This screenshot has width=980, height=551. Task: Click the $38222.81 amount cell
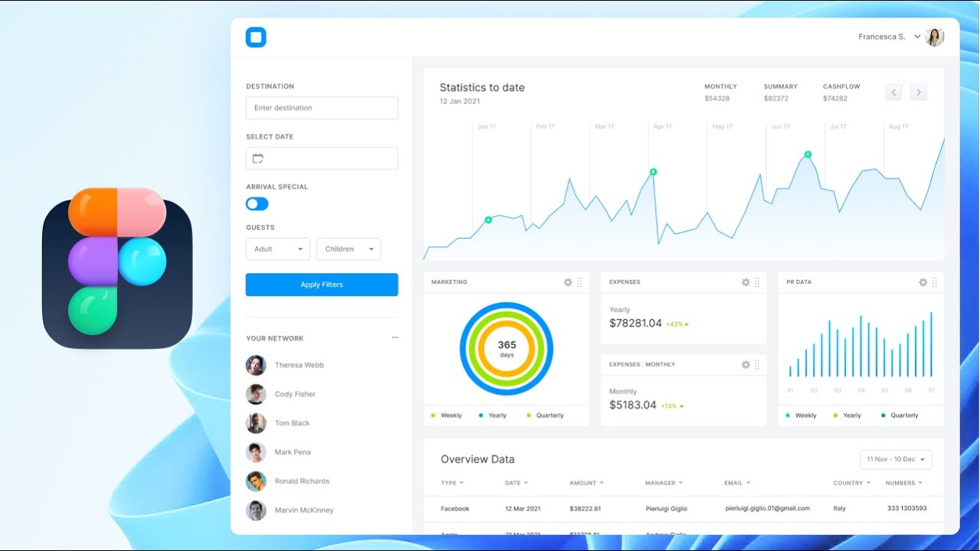click(585, 508)
